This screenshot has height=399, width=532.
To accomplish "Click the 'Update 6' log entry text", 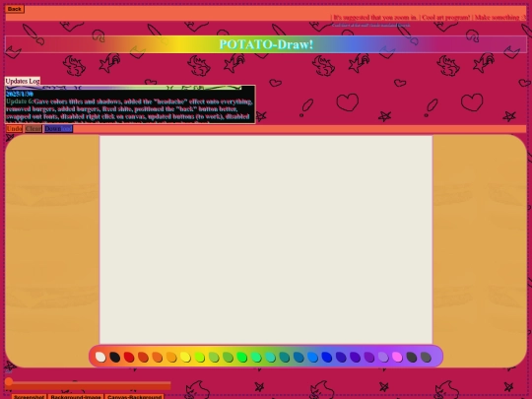I will 20,101.
